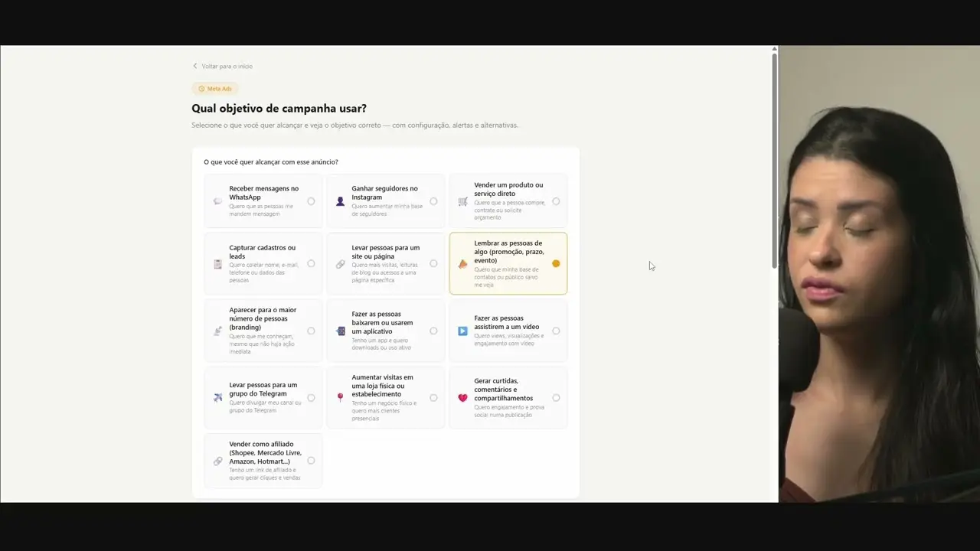Select 'Fazer as pessoas assistirem a um vídeo' radio
The height and width of the screenshot is (551, 980).
(556, 331)
